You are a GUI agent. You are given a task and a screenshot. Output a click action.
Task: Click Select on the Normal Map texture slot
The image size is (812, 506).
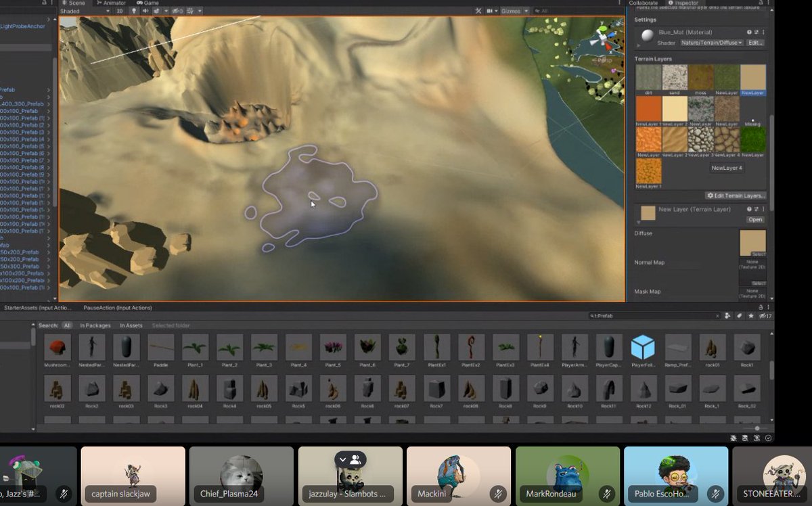pyautogui.click(x=759, y=283)
